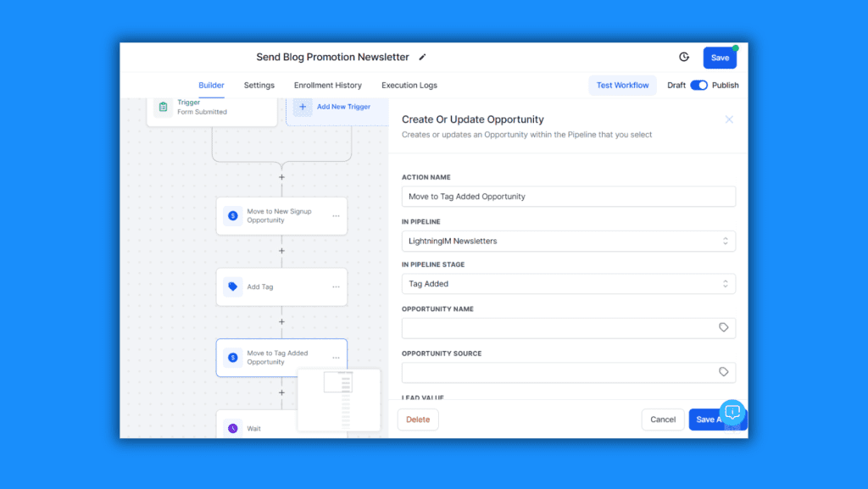The height and width of the screenshot is (489, 868).
Task: Click the Form Submitted trigger clipboard icon
Action: click(x=164, y=108)
